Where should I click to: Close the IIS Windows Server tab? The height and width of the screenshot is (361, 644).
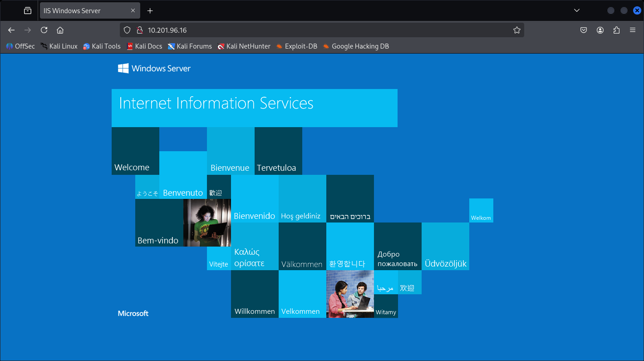click(133, 10)
